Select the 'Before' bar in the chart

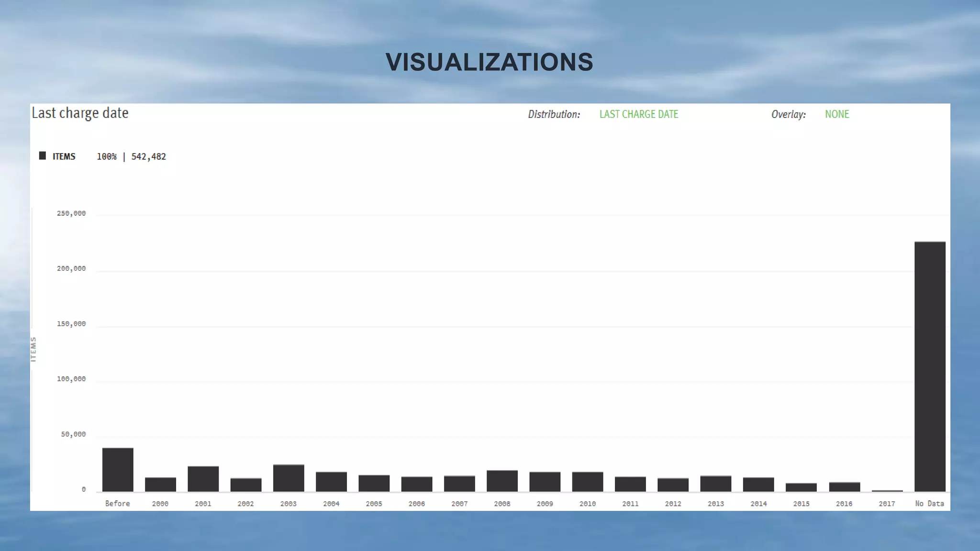click(118, 470)
